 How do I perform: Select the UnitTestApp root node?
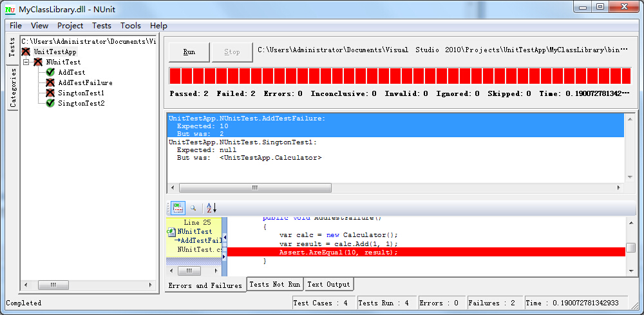pyautogui.click(x=55, y=52)
